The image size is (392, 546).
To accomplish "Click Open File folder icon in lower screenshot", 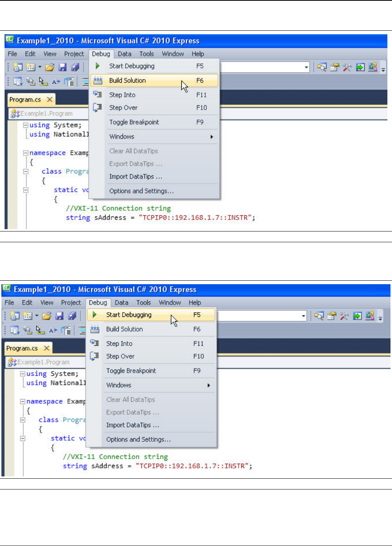I will pos(47,316).
